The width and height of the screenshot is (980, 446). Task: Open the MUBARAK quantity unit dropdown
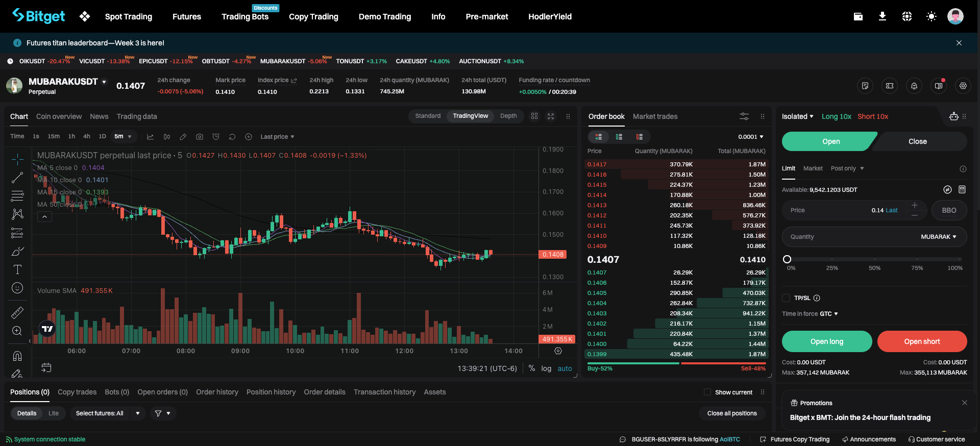[x=939, y=237]
